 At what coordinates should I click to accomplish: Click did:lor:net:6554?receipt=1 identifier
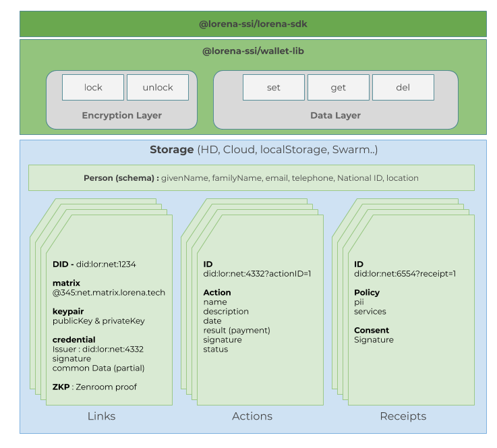(405, 274)
